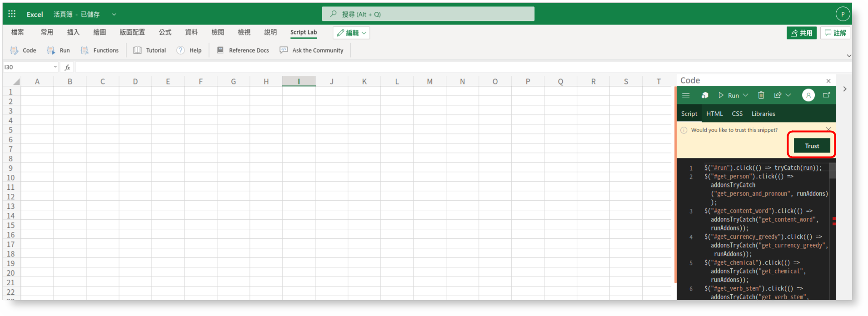
Task: Click the share snippet icon
Action: point(778,95)
